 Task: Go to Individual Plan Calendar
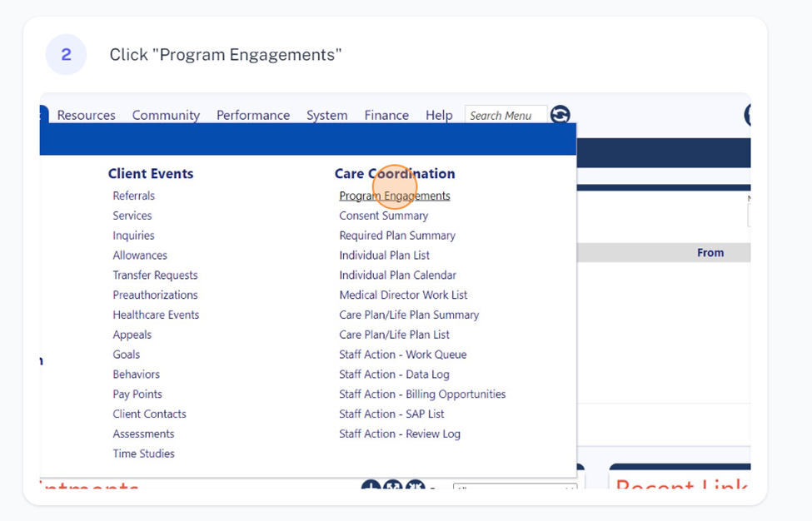coord(398,275)
